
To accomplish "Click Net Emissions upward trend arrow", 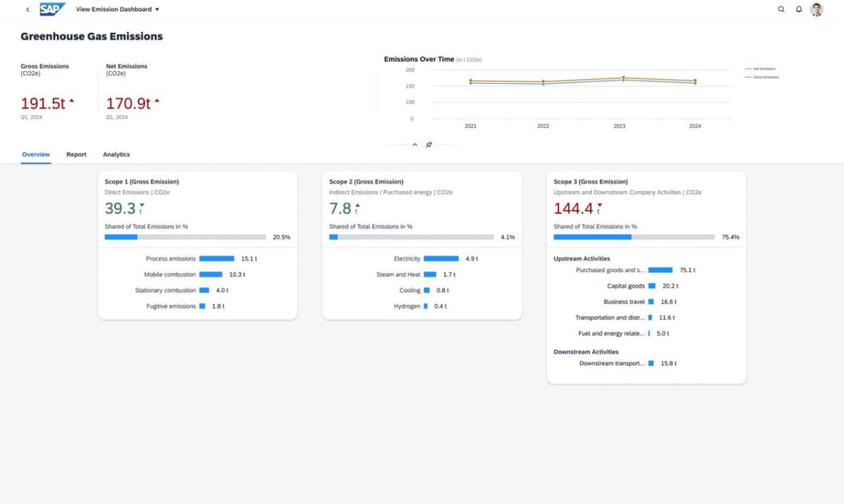I will 157,102.
